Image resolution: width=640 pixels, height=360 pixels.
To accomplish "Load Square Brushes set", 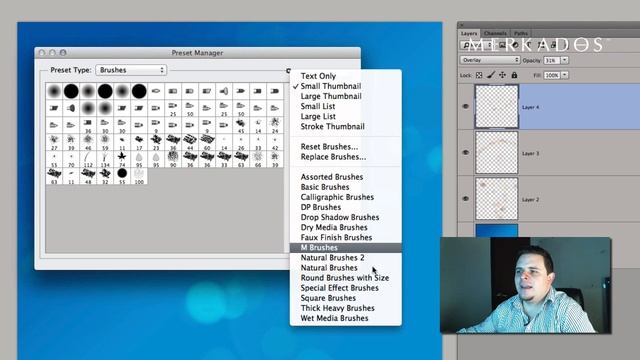I will coord(328,298).
